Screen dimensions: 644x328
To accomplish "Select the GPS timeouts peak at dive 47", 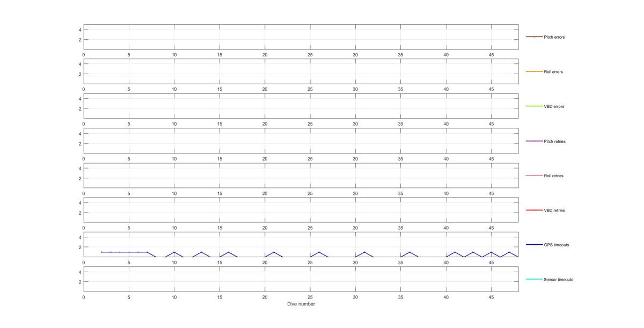I will click(509, 252).
